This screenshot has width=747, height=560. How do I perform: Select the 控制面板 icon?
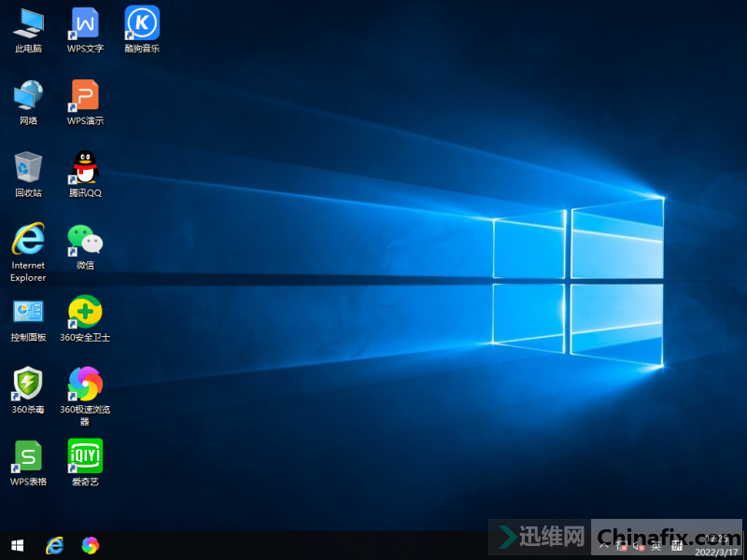(x=29, y=320)
